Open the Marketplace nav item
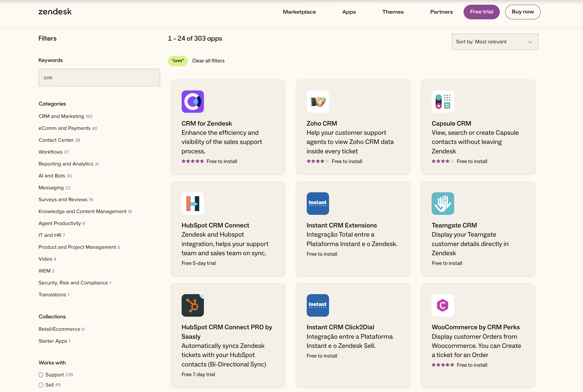 [x=299, y=12]
